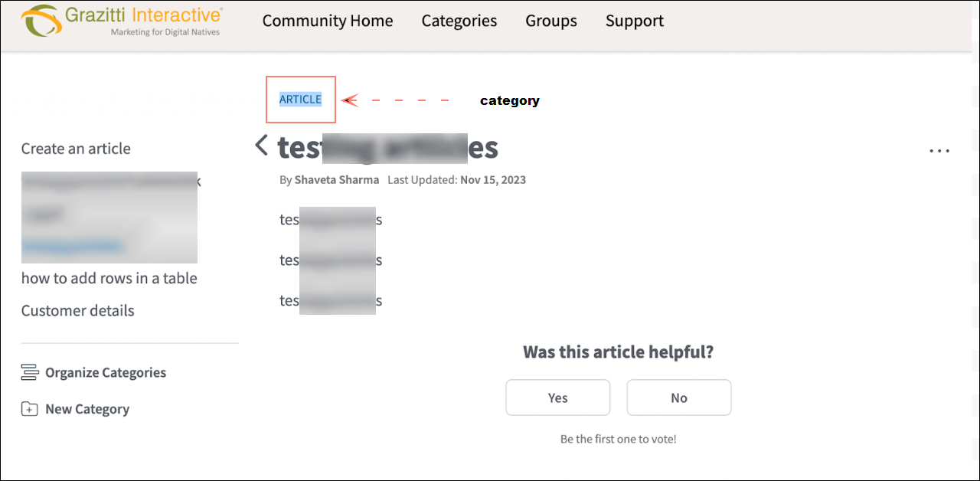Select the Customer details article in sidebar
The image size is (980, 481).
pyautogui.click(x=77, y=310)
